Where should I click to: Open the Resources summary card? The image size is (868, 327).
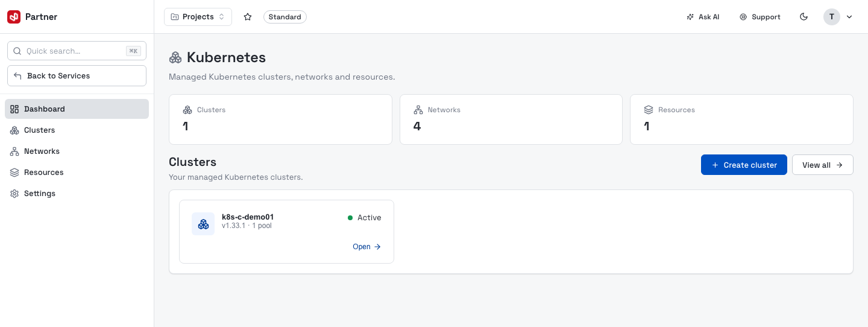click(x=741, y=119)
